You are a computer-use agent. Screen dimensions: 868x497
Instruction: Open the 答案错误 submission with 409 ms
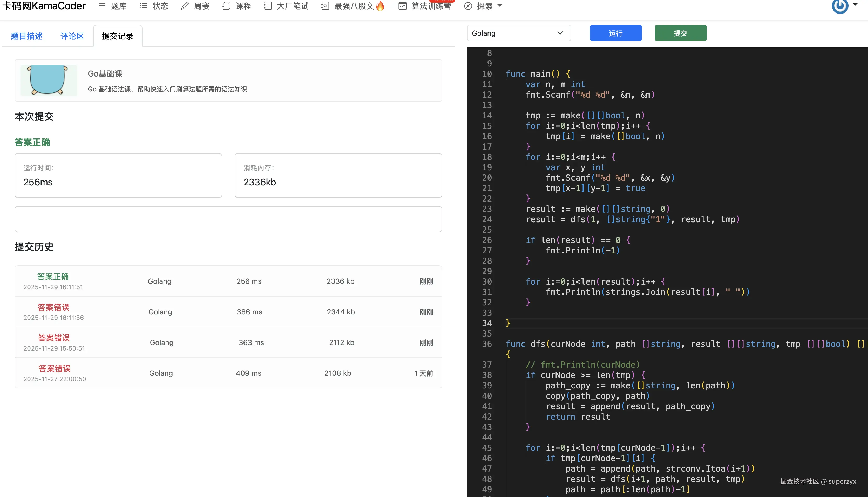(55, 368)
